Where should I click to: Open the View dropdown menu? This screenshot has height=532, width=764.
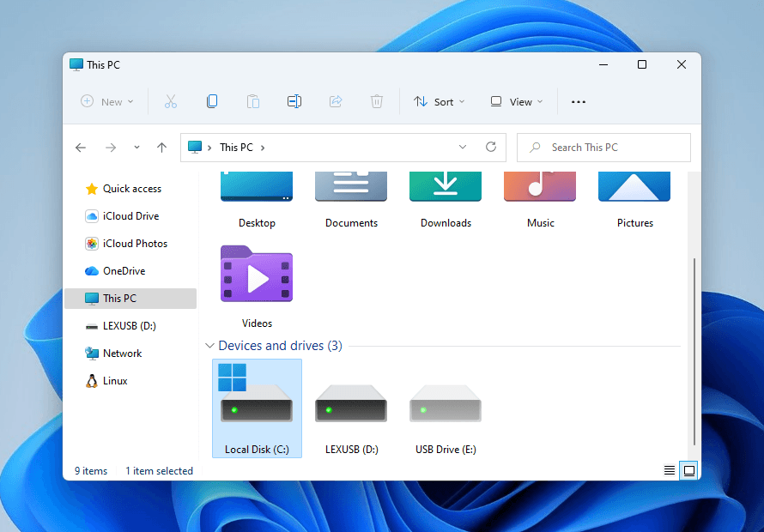pos(517,101)
